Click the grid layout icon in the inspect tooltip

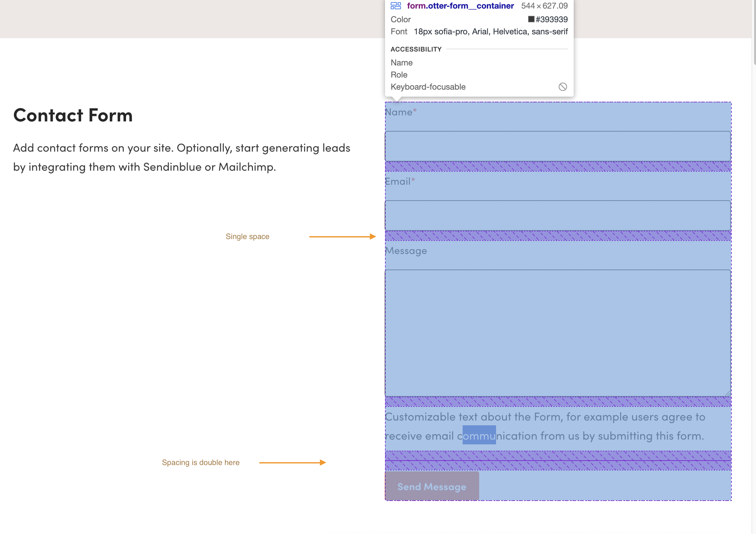(396, 6)
